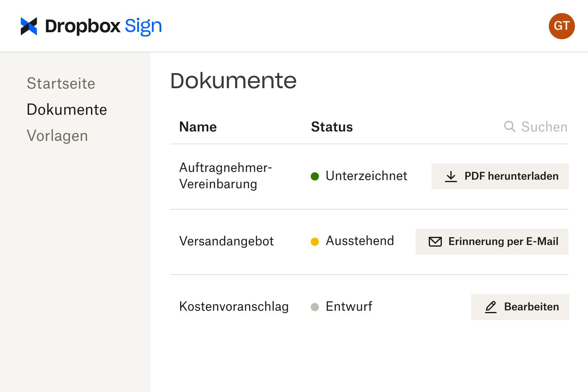The image size is (588, 392).
Task: Click the yellow Ausstehend status dot
Action: [315, 242]
